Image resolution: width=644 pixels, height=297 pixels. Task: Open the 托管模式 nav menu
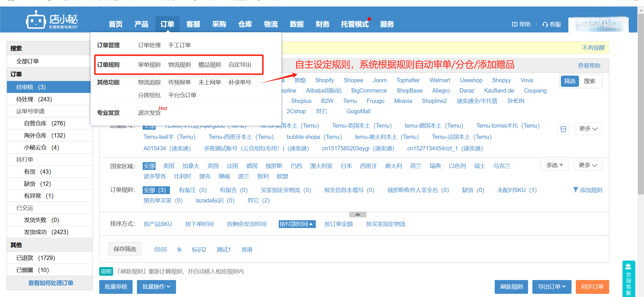click(x=355, y=24)
